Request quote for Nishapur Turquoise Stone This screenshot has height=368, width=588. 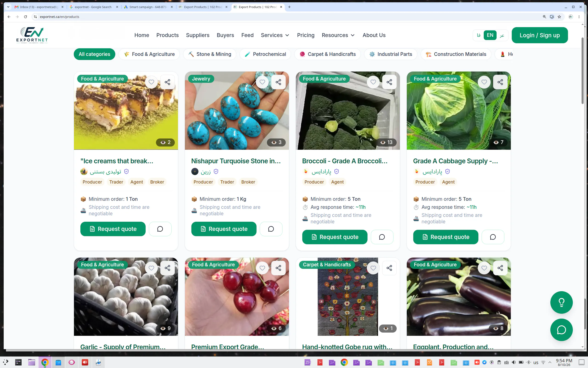click(x=224, y=229)
